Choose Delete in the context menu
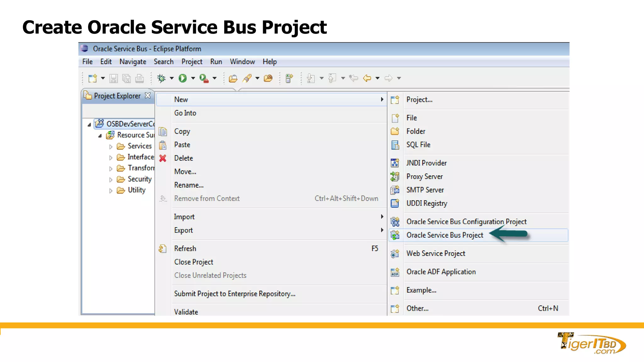644x362 pixels. [x=271, y=158]
